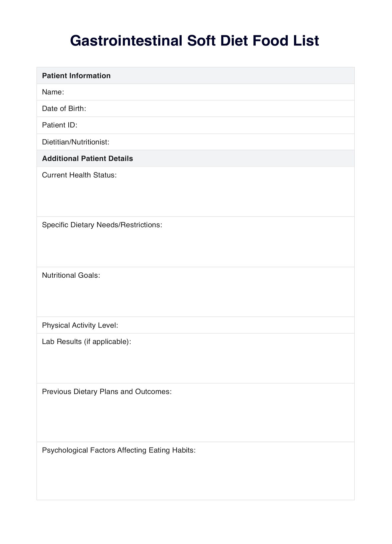The height and width of the screenshot is (544, 392).
Task: Click the Patient Information section header
Action: [76, 76]
